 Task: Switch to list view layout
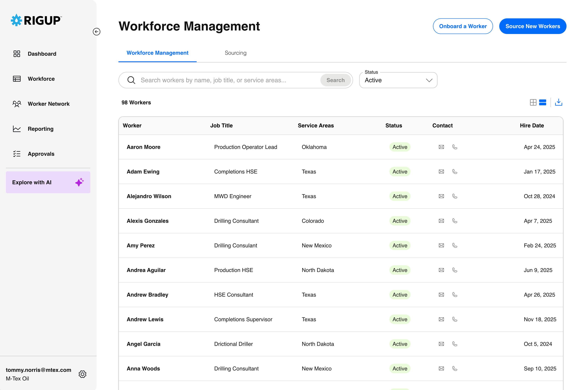pos(542,102)
